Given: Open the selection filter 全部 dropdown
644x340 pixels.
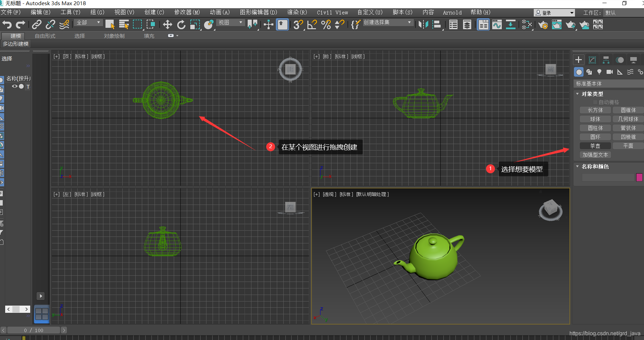Looking at the screenshot, I should pyautogui.click(x=88, y=22).
